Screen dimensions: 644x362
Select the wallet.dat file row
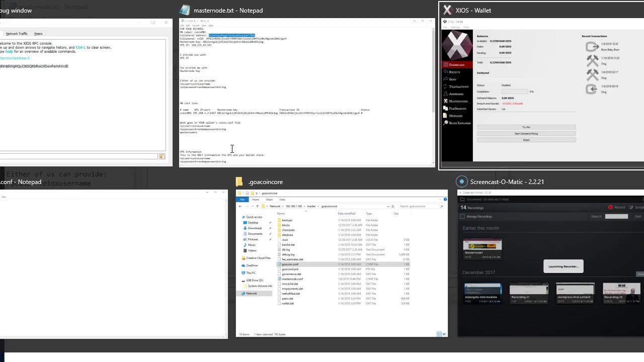click(343, 303)
